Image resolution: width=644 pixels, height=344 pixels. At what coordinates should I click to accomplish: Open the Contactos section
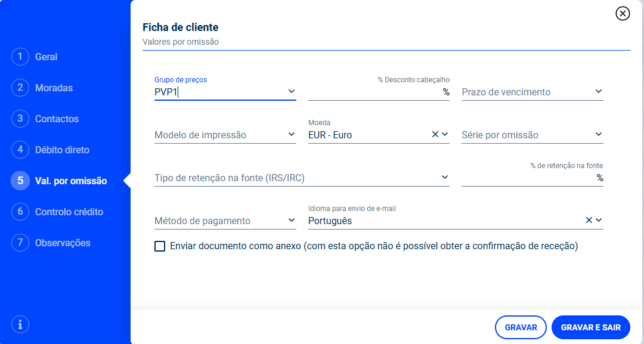click(x=57, y=119)
